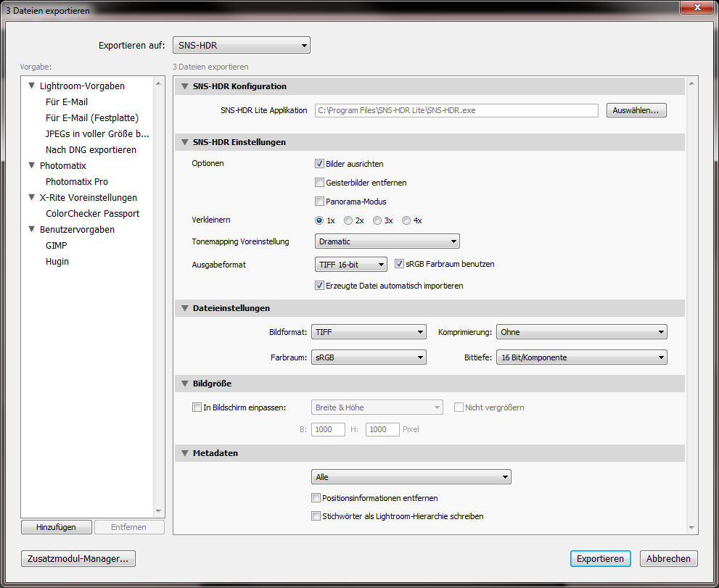Select the Hugin user preset
The height and width of the screenshot is (588, 719).
57,262
